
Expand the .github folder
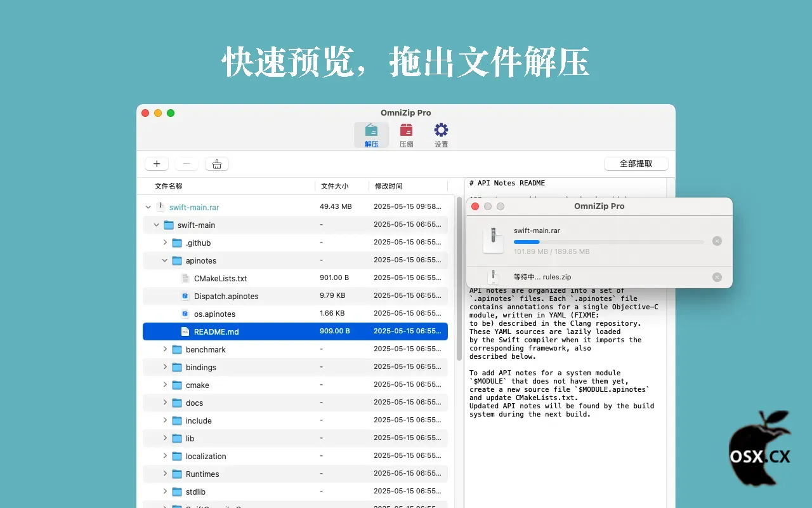[x=165, y=243]
